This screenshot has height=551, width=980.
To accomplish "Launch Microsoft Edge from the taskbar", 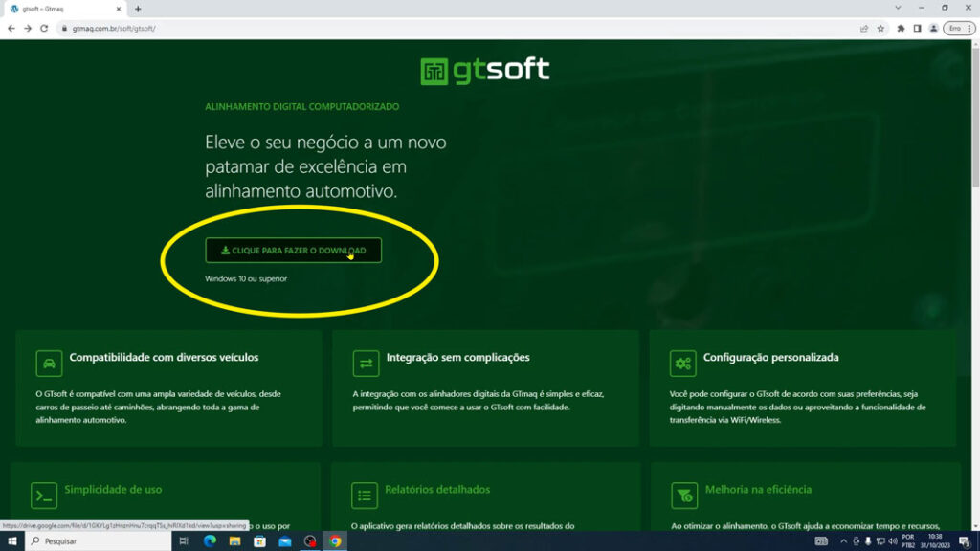I will pos(210,541).
